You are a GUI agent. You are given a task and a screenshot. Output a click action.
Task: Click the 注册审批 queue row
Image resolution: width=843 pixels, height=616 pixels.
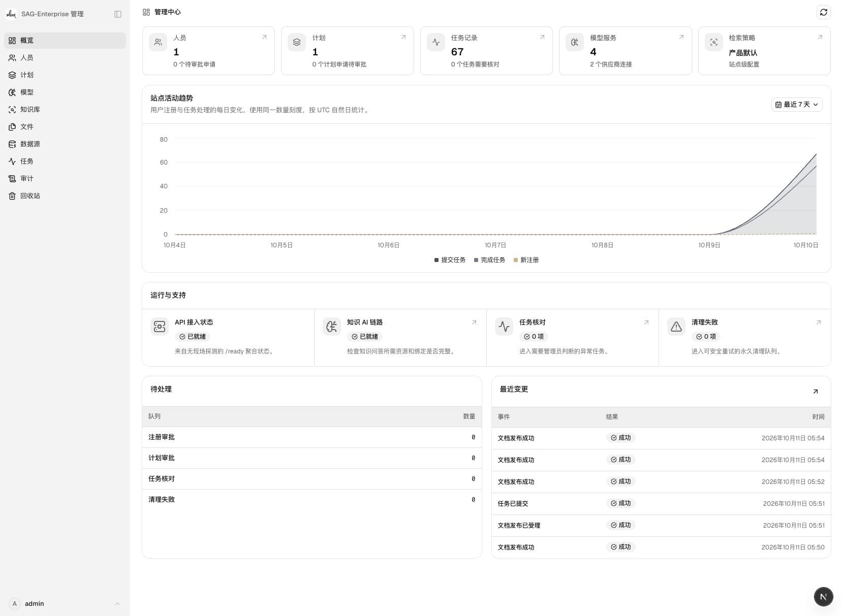[312, 437]
